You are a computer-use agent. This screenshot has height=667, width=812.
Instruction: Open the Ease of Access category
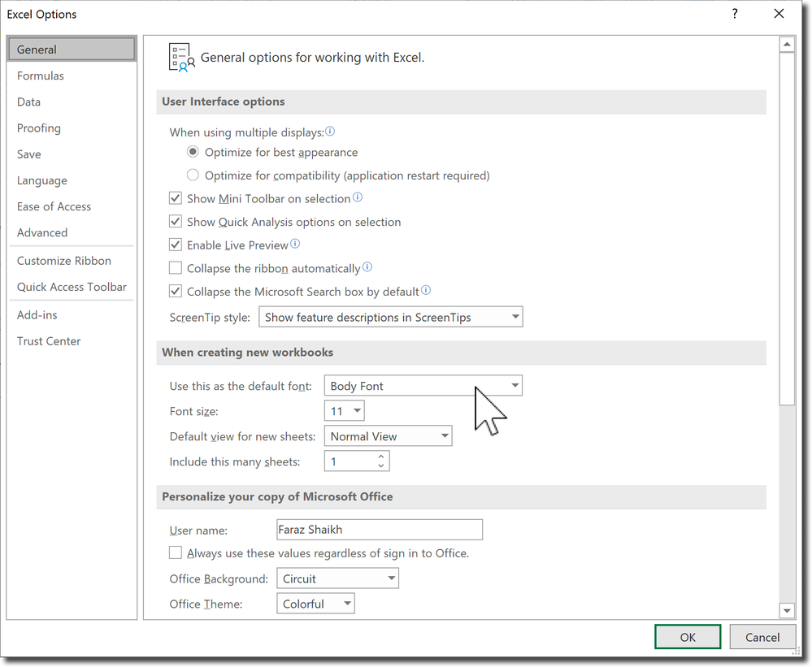72,206
